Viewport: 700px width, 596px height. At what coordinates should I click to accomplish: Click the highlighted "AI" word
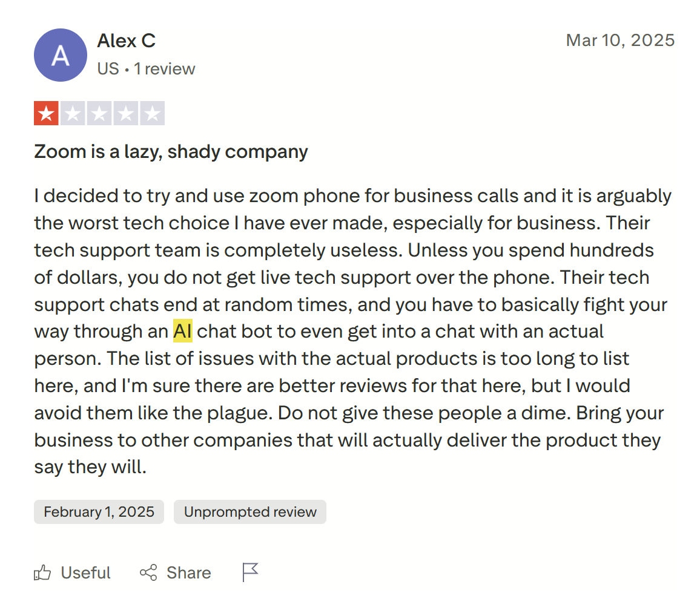pyautogui.click(x=182, y=332)
